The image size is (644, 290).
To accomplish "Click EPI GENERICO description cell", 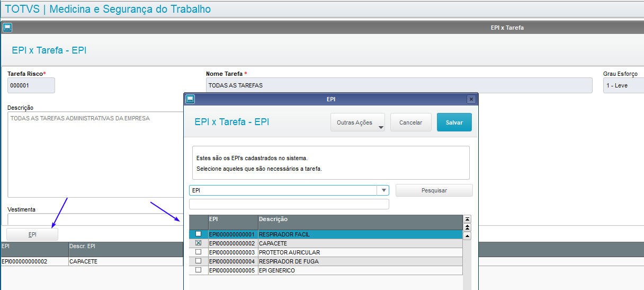I will pos(360,270).
